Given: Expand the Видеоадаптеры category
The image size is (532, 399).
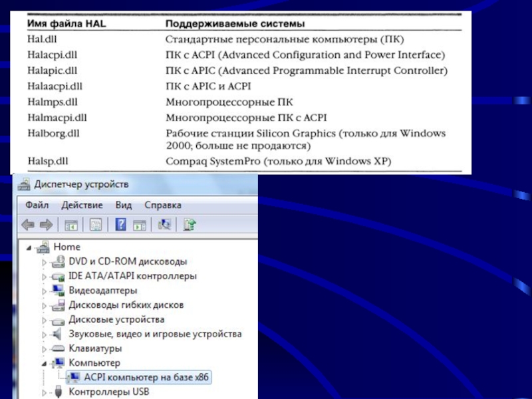Looking at the screenshot, I should pos(45,291).
